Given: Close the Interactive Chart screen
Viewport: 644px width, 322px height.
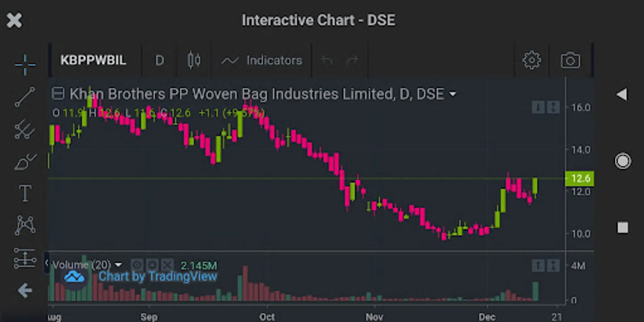Looking at the screenshot, I should click(x=14, y=20).
